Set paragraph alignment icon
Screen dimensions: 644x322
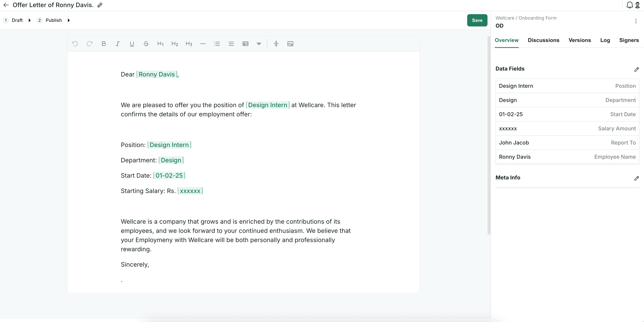[x=231, y=44]
